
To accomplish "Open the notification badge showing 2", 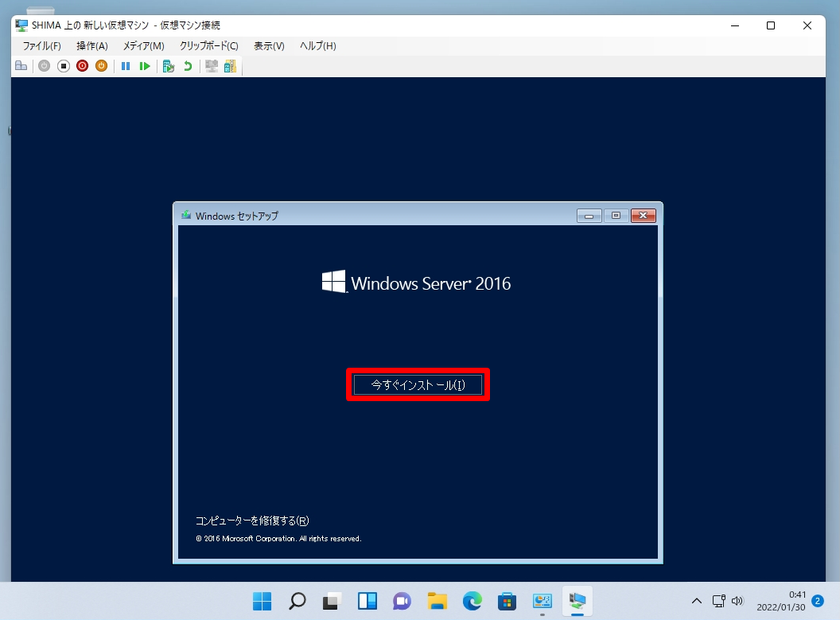I will [818, 601].
